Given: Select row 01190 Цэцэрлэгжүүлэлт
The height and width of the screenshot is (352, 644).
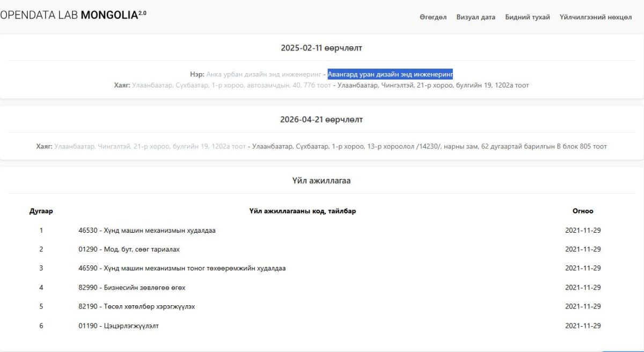Looking at the screenshot, I should [118, 326].
